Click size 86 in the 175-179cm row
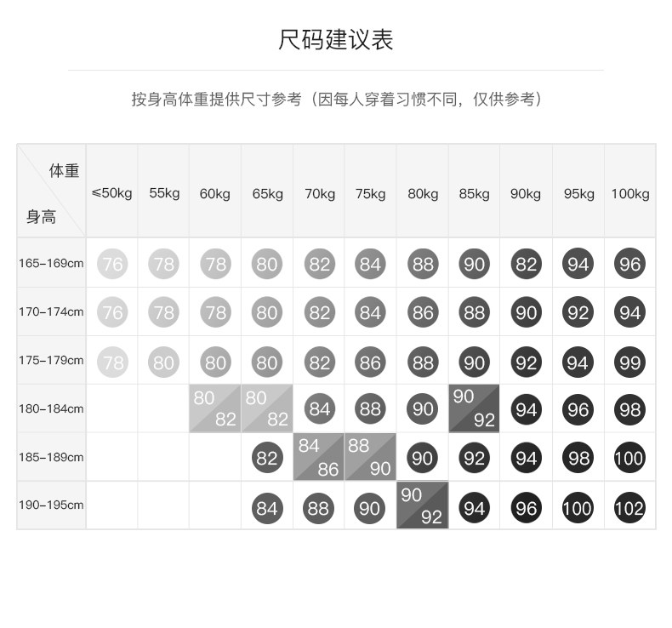This screenshot has width=672, height=628. point(370,363)
